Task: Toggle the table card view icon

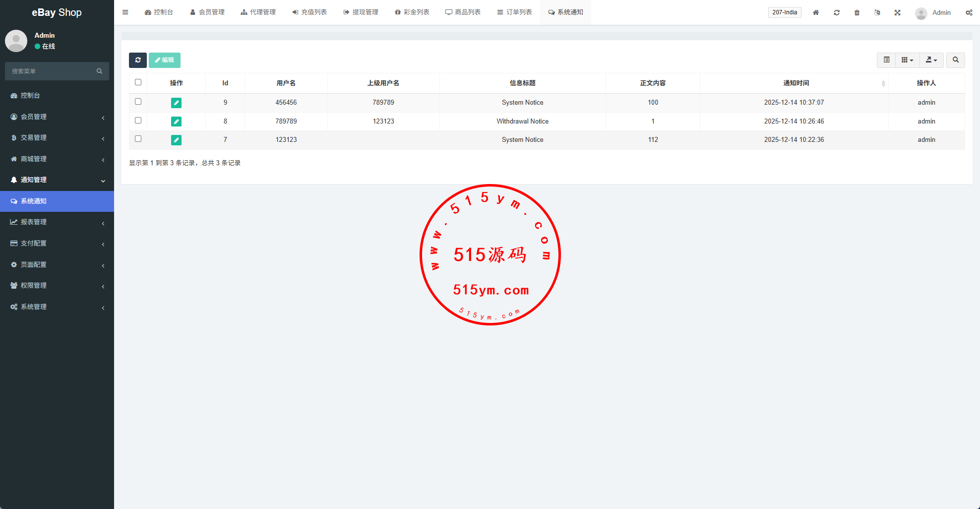Action: coord(887,60)
